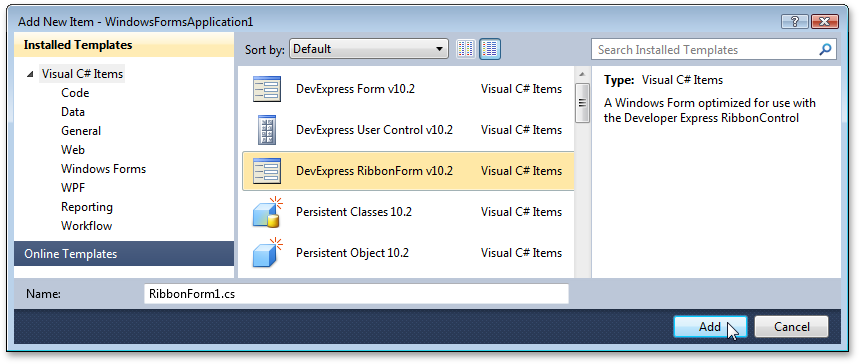The width and height of the screenshot is (859, 364).
Task: Select the DevExpress User Control v10.2 text
Action: 374,130
